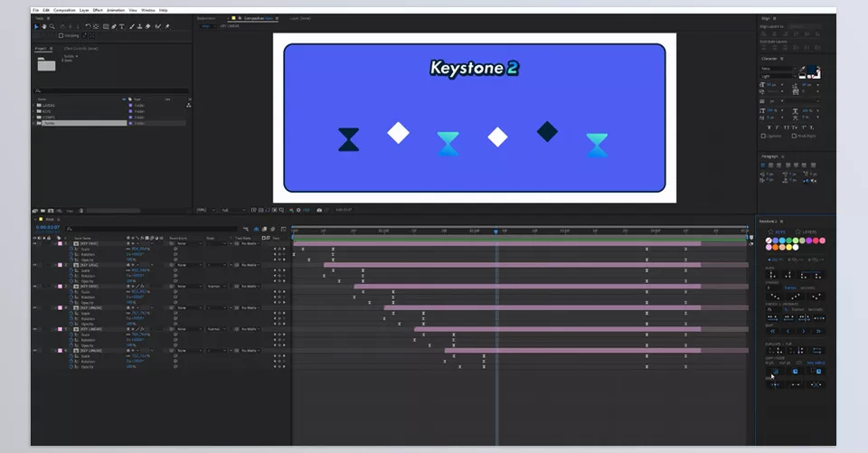Open layer 1 track matte No Matte dropdown
This screenshot has width=868, height=453.
click(x=250, y=243)
